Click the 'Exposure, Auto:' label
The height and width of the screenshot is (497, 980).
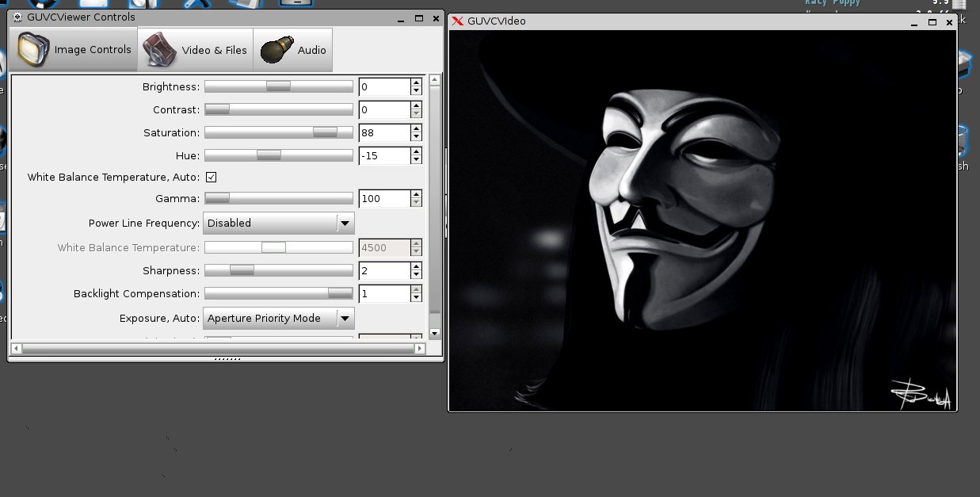[160, 319]
